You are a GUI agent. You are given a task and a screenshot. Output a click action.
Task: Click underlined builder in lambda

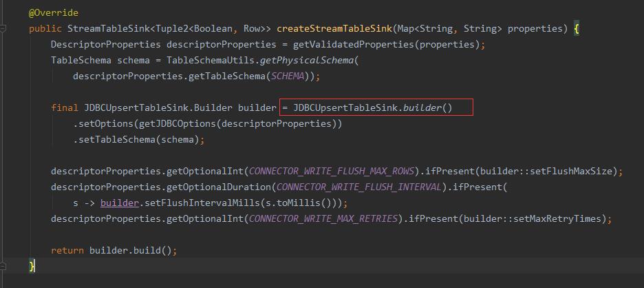point(120,203)
